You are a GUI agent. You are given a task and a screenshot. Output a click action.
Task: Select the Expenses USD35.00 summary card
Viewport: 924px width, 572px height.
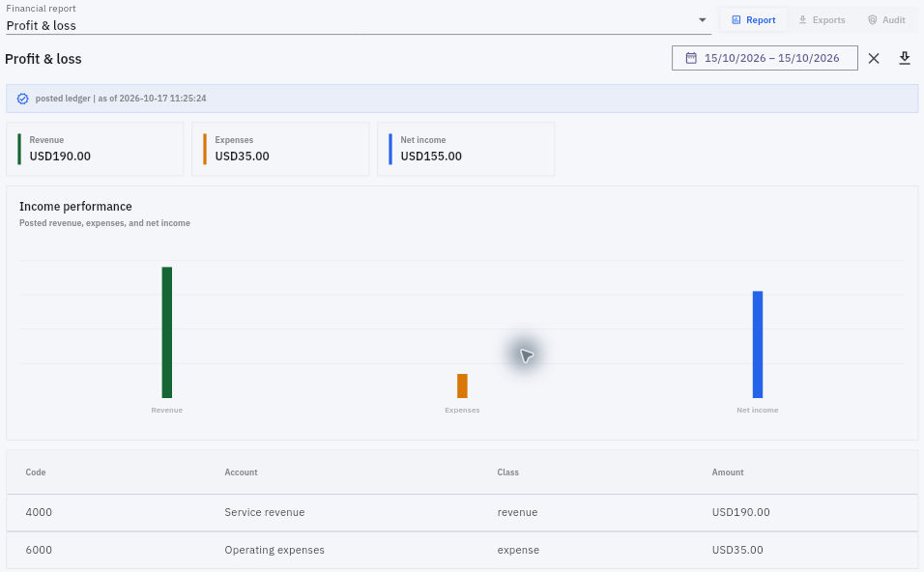coord(280,149)
